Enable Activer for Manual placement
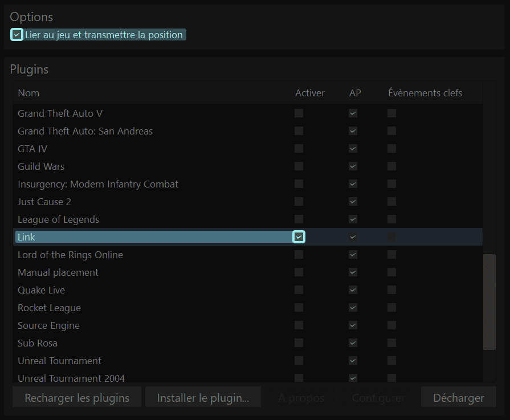This screenshot has height=420, width=510. (x=299, y=272)
